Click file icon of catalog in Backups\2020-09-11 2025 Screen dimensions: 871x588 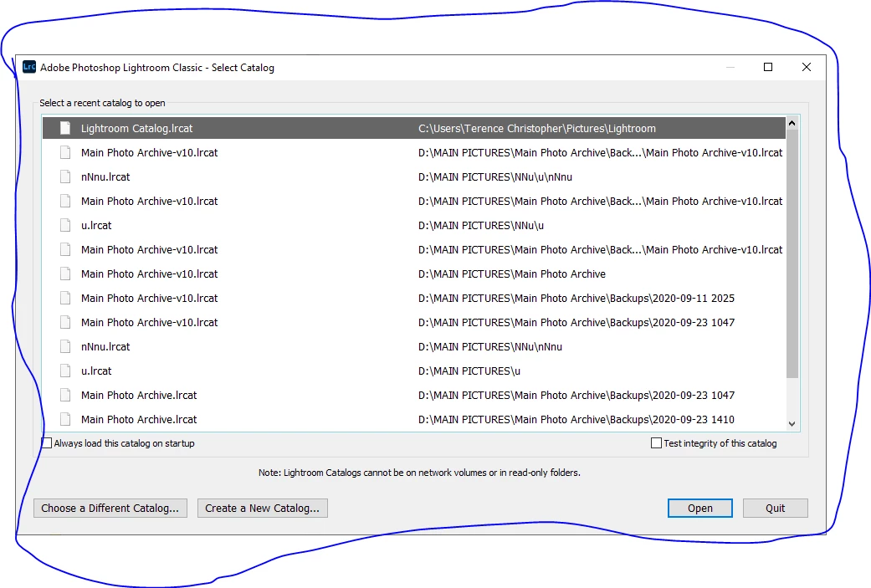[65, 298]
